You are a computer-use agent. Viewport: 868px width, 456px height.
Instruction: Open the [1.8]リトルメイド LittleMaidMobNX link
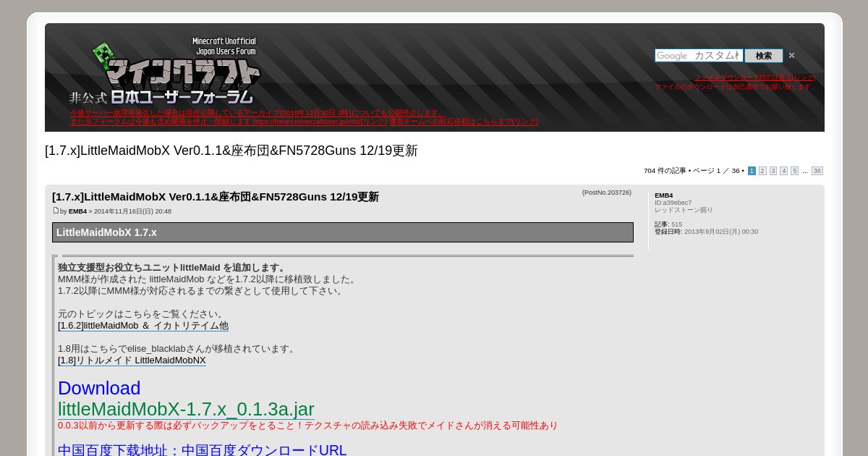132,360
